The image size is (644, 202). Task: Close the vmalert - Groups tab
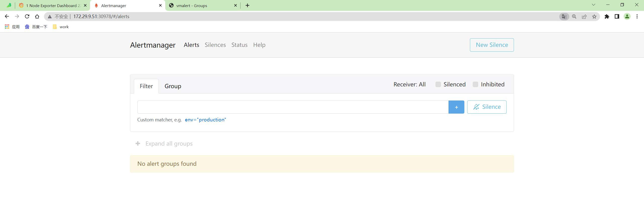pos(235,6)
